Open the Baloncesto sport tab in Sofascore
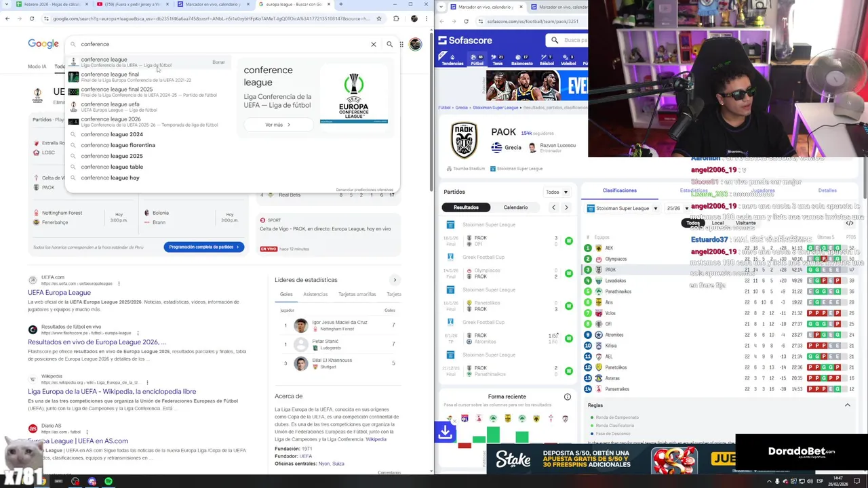The height and width of the screenshot is (488, 868). [522, 60]
